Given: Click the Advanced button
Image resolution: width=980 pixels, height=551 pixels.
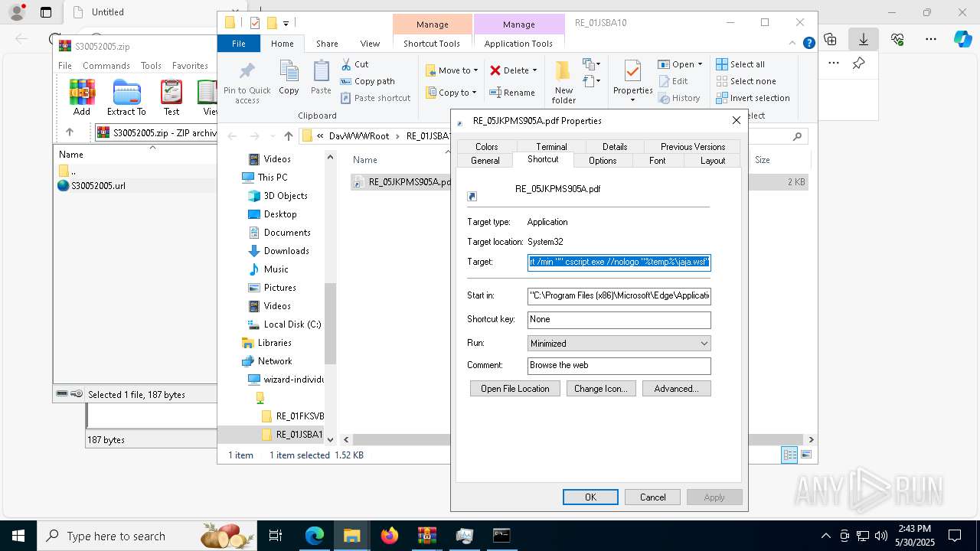Looking at the screenshot, I should tap(677, 389).
